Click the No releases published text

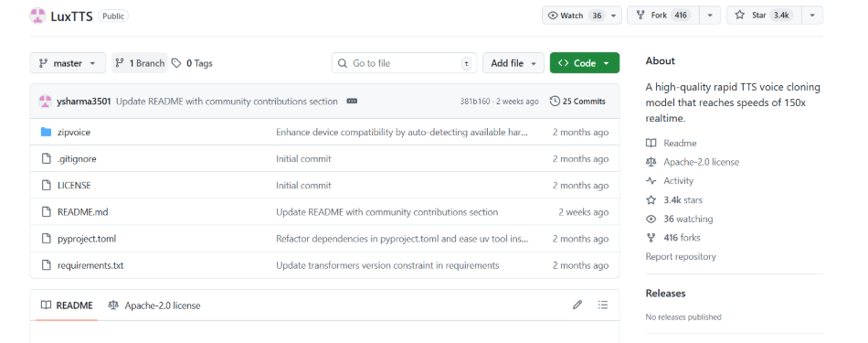point(683,317)
